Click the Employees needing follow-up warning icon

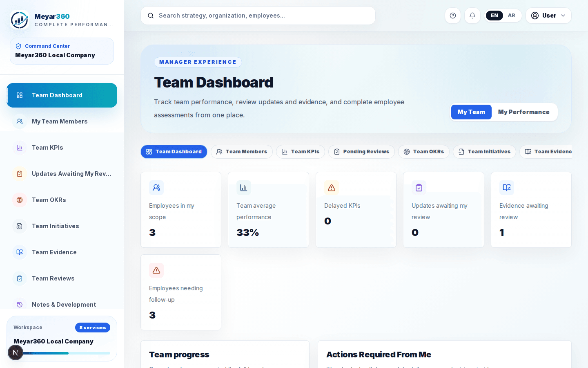[156, 270]
